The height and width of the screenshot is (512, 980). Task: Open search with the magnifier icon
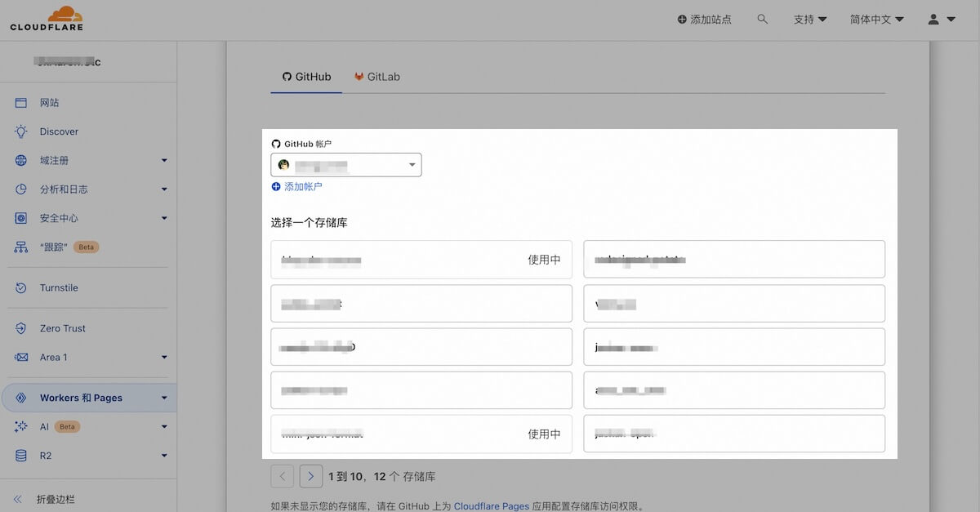(763, 19)
